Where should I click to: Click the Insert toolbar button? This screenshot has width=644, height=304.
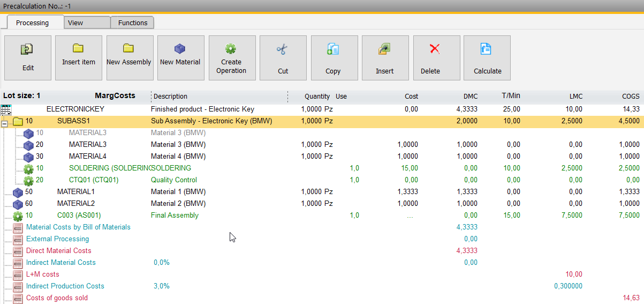385,58
